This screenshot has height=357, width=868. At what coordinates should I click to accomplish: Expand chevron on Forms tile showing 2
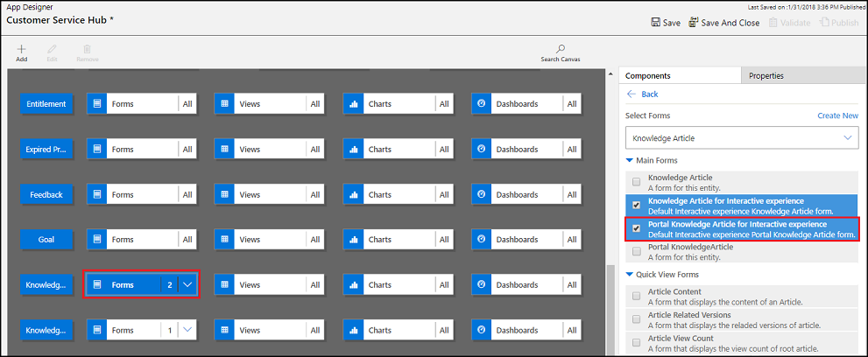pos(187,285)
